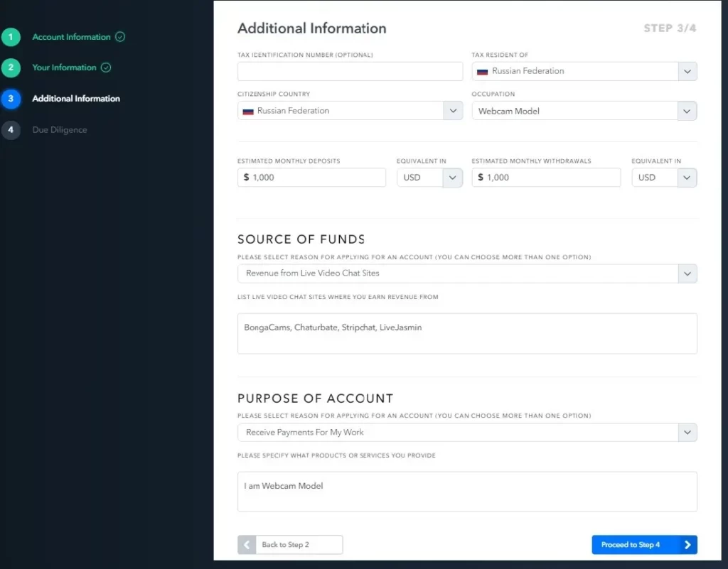Click the Occupation field label
This screenshot has height=569, width=728.
point(493,94)
